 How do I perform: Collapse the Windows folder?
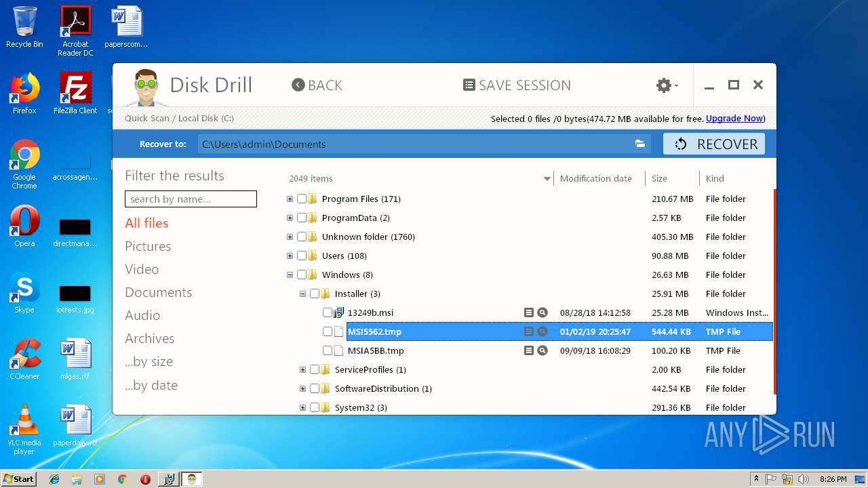click(x=290, y=274)
